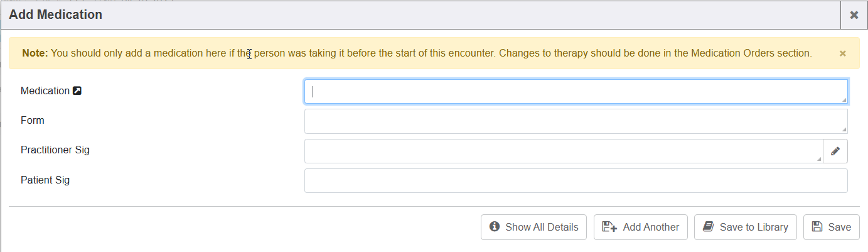Click into the Form text field
Image resolution: width=868 pixels, height=252 pixels.
tap(574, 121)
